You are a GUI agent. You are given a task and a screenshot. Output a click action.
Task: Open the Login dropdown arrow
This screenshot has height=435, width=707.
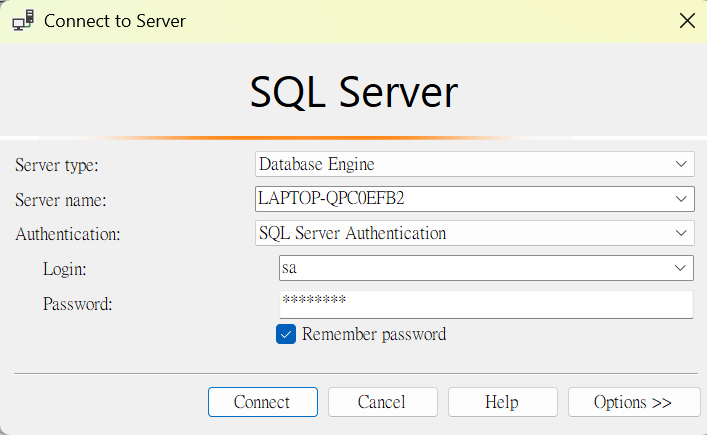682,268
